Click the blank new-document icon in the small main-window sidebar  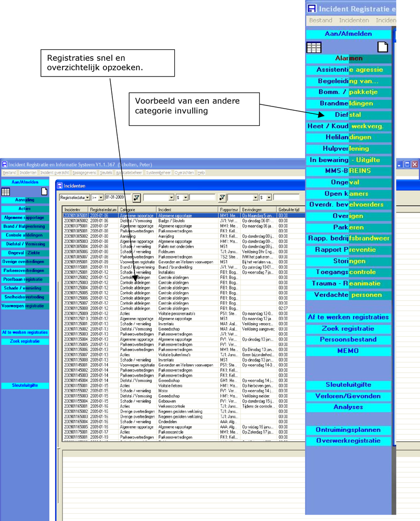(x=44, y=192)
